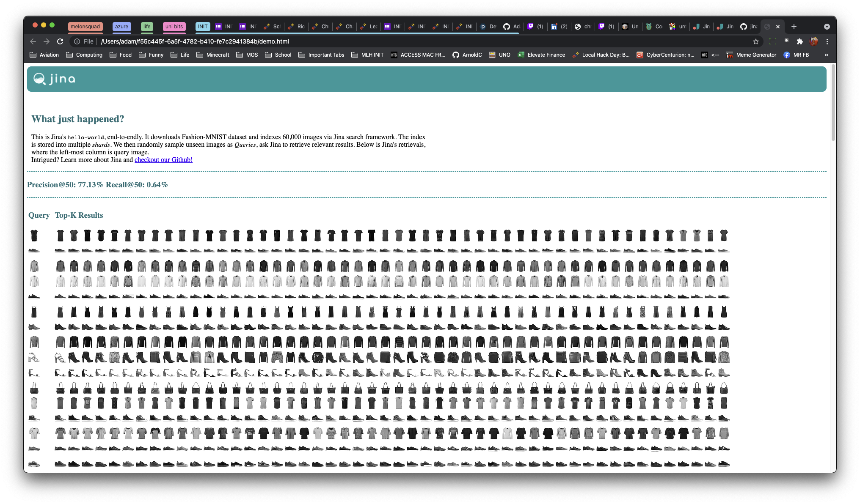Open the tab search dropdown arrow
Viewport: 860px width, 504px height.
827,27
